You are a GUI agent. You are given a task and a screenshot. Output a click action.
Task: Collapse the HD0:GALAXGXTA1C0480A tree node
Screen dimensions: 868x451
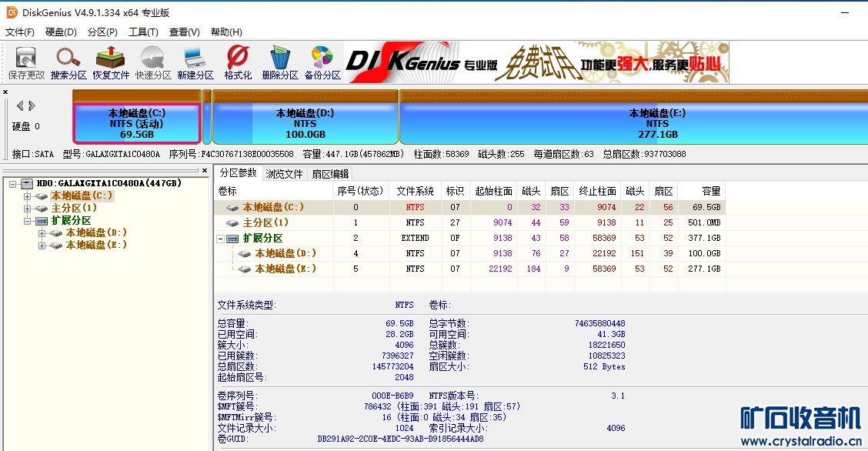(13, 184)
